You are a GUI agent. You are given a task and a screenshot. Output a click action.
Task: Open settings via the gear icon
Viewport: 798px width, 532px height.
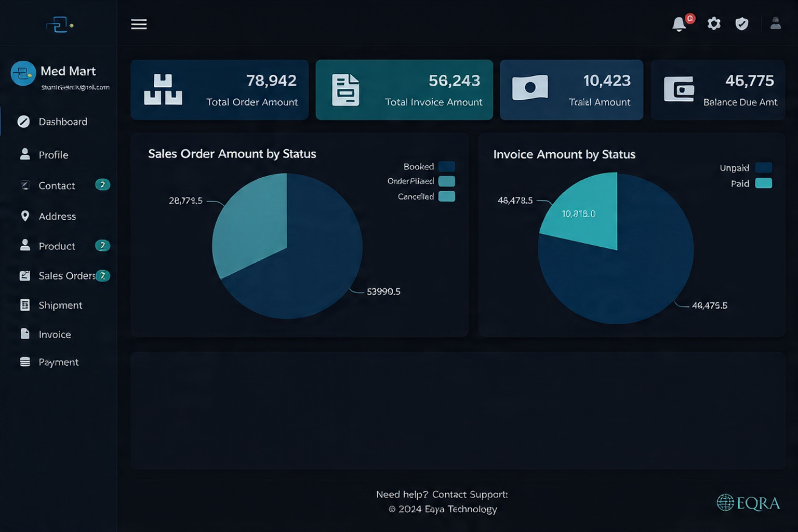tap(714, 24)
